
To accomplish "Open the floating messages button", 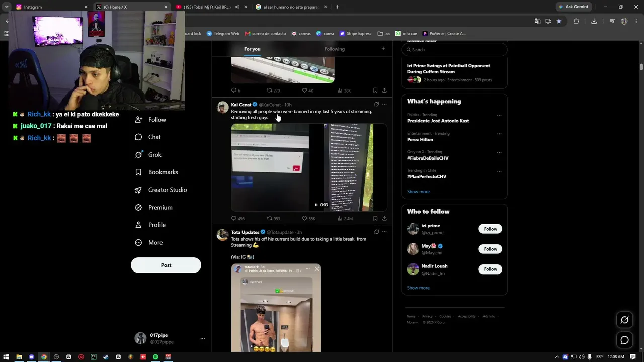I will pos(624,340).
